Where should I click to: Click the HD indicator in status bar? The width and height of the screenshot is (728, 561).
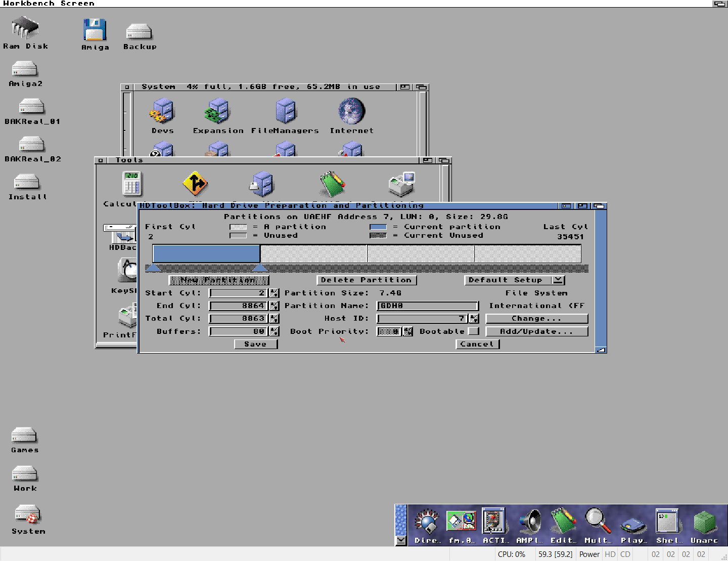(x=610, y=554)
